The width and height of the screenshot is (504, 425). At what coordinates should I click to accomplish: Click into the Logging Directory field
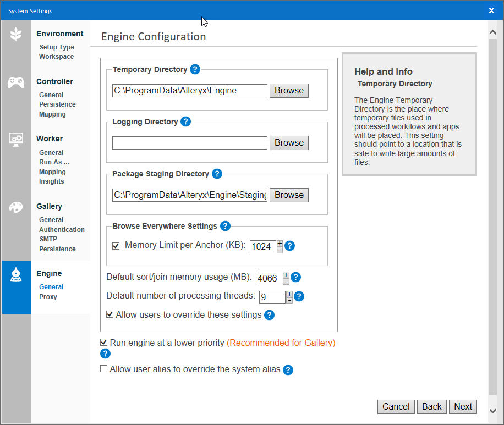[x=190, y=143]
